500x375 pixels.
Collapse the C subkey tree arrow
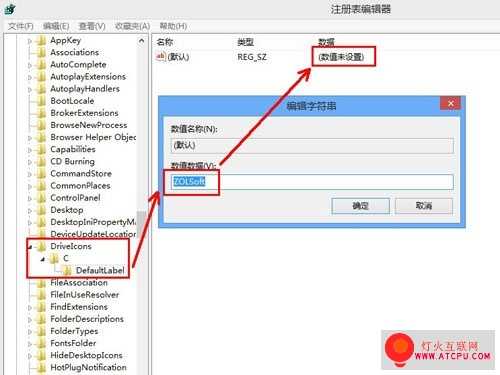43,259
